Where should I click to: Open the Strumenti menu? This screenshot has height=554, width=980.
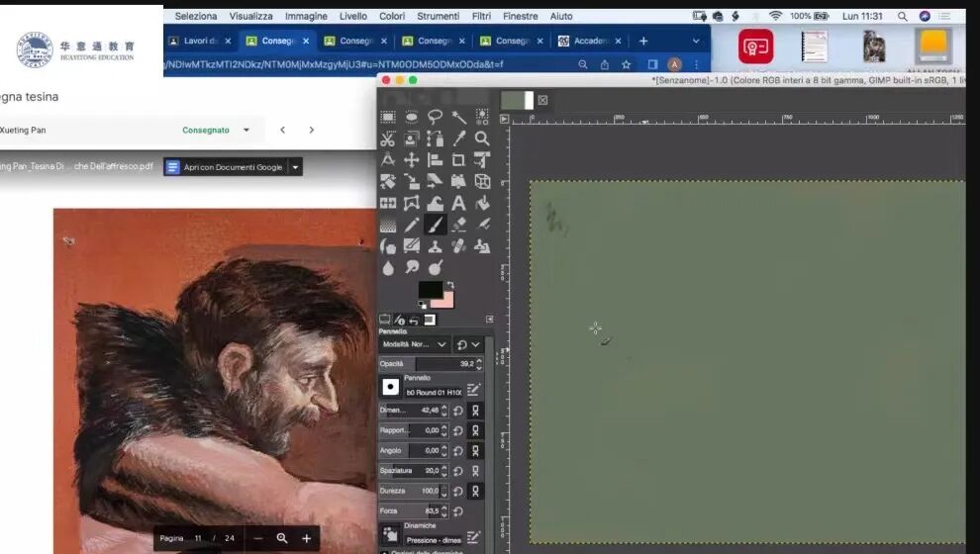point(439,16)
